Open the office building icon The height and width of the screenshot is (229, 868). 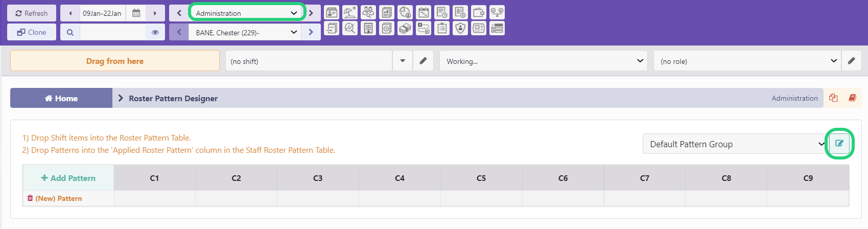coord(368,28)
